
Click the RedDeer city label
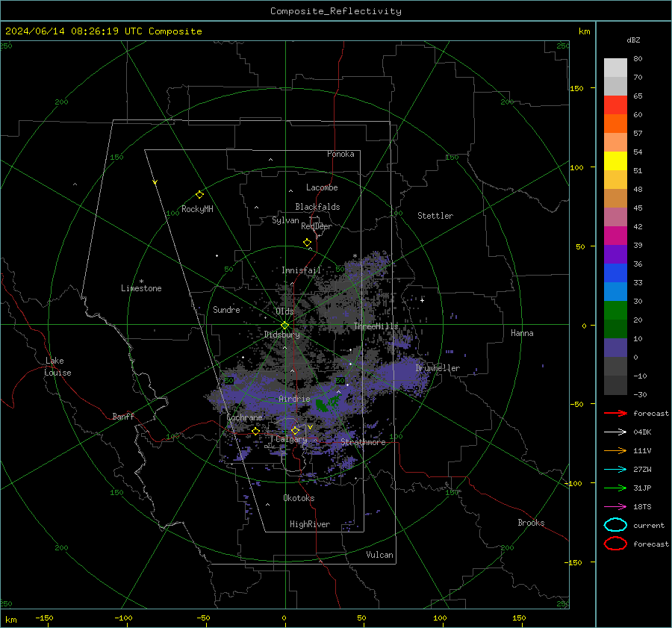click(x=317, y=226)
